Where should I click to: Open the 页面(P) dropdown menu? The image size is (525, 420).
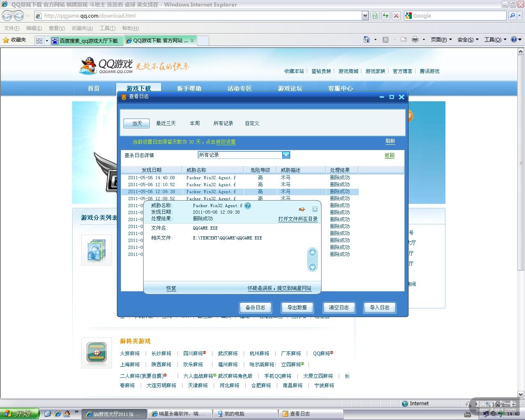[441, 39]
